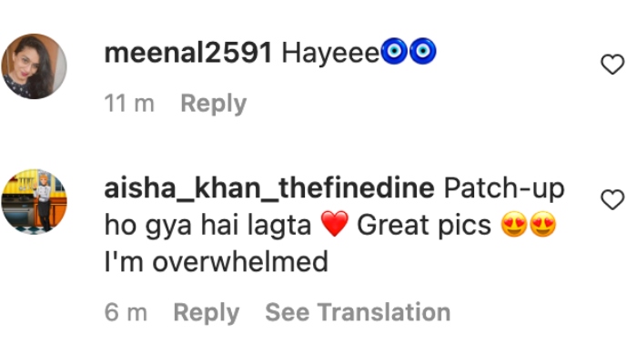Image resolution: width=637 pixels, height=364 pixels.
Task: Click the second heart-eyes emoji
Action: pyautogui.click(x=542, y=224)
